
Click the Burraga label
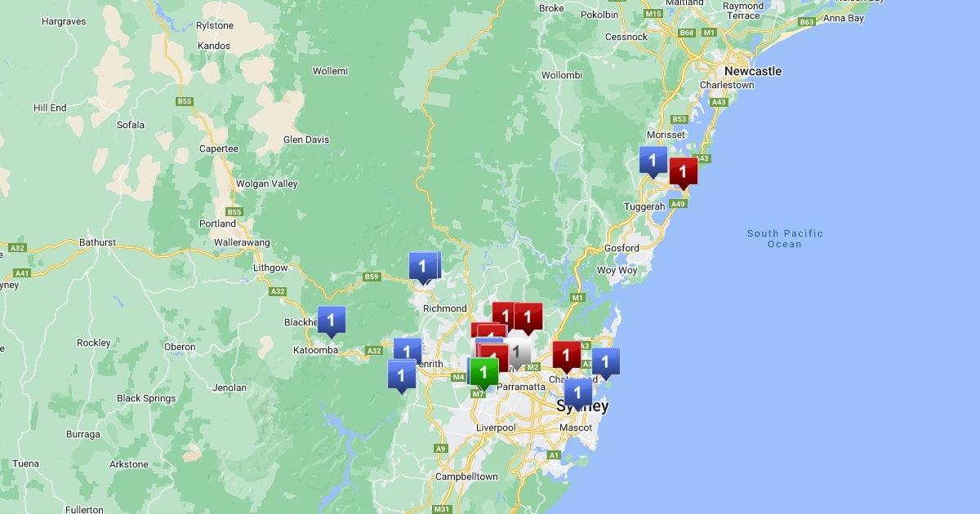tap(83, 434)
